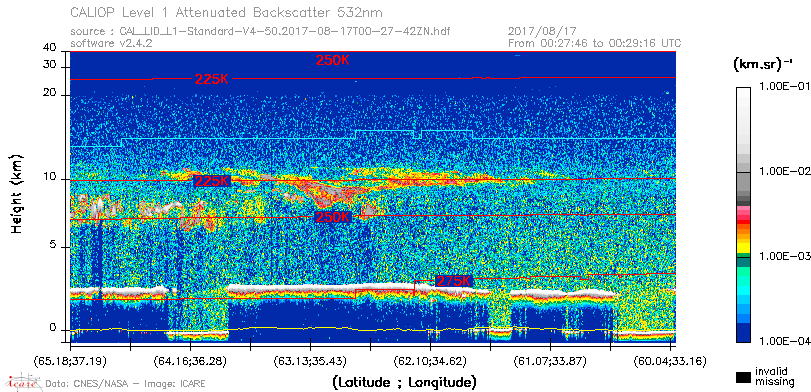Click the '225K' label near 25 km height
Image resolution: width=811 pixels, height=392 pixels.
(x=212, y=79)
